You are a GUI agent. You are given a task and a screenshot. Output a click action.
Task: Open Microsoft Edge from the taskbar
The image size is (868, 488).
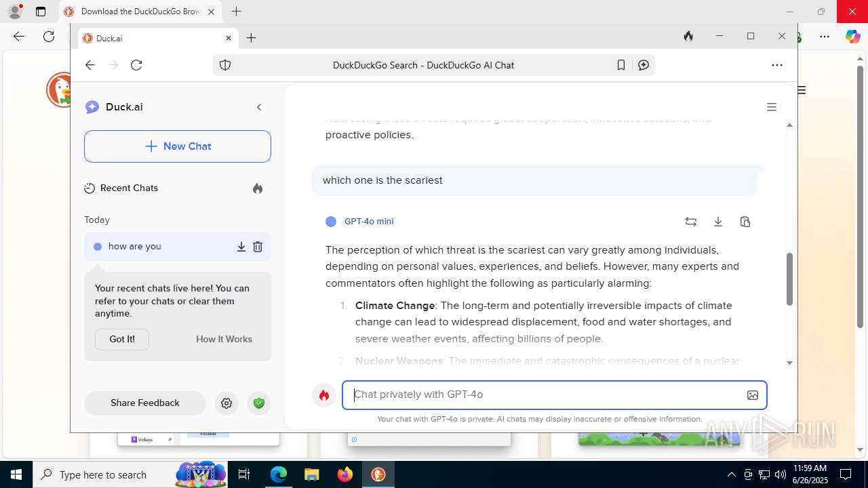pos(279,474)
